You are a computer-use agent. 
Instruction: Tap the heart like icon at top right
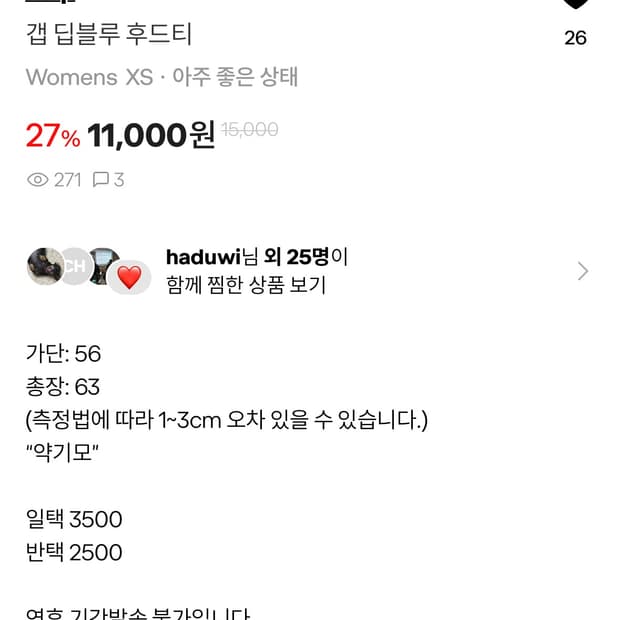[x=576, y=4]
